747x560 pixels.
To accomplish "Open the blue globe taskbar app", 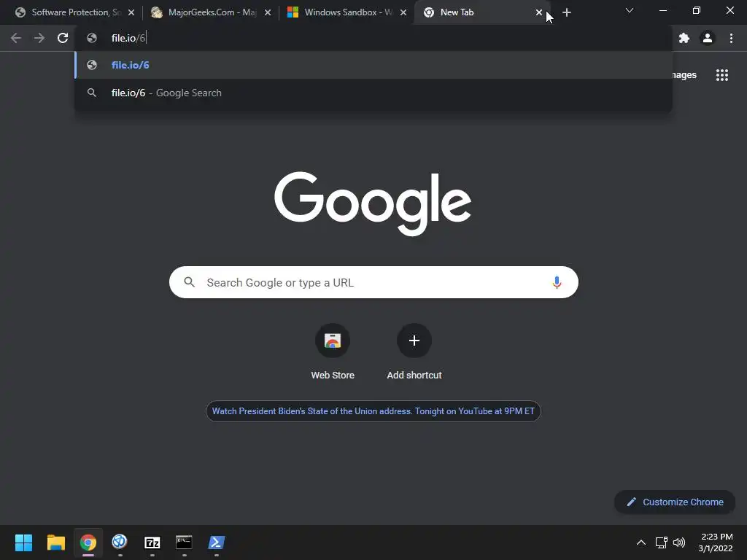I will coord(120,542).
